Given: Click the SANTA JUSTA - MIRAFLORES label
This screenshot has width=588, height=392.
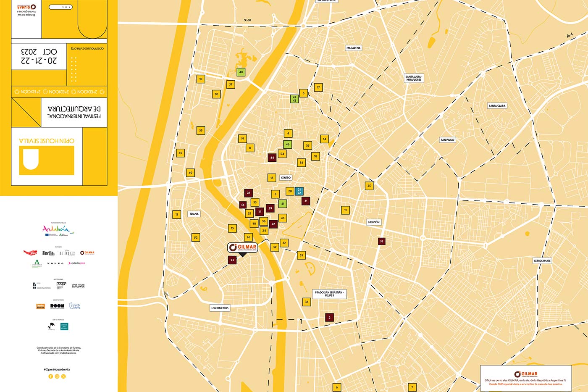Looking at the screenshot, I should pyautogui.click(x=414, y=78).
